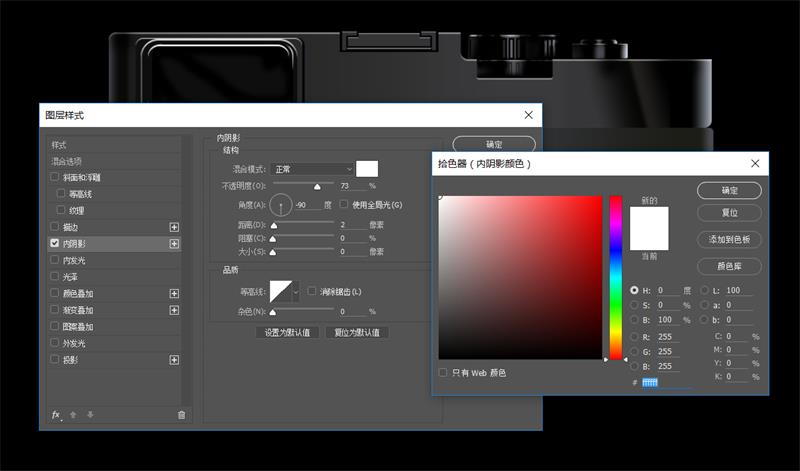Expand the 等高线 contour preset dropdown arrow
Screen dimensions: 800x471
coord(295,292)
